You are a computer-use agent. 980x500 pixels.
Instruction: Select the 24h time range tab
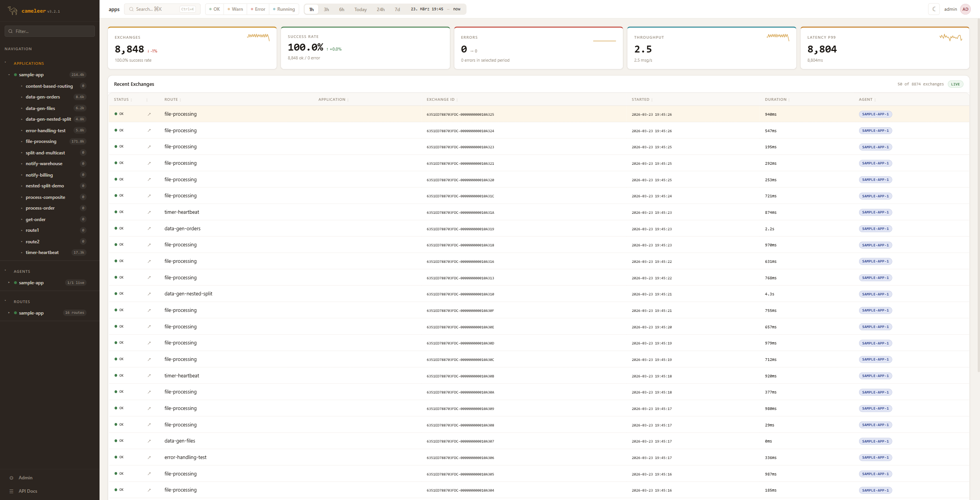(380, 10)
